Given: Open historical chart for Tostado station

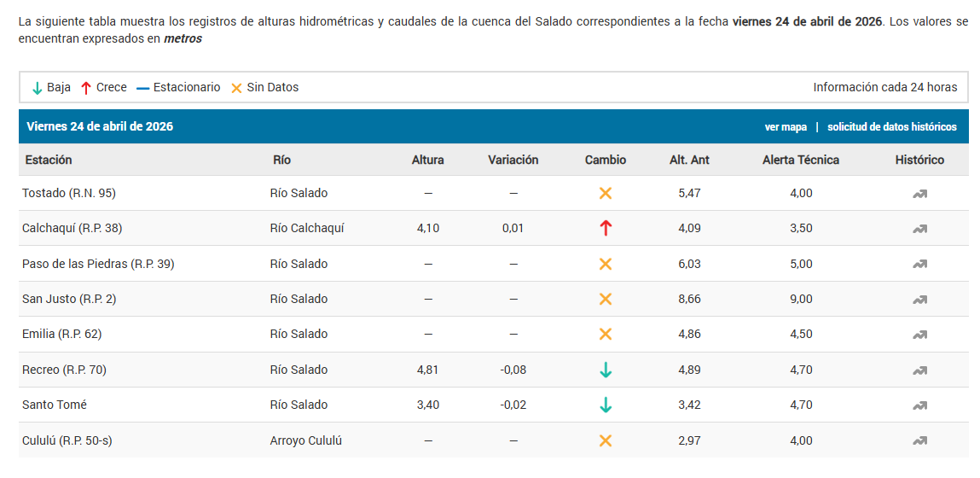Looking at the screenshot, I should (919, 194).
